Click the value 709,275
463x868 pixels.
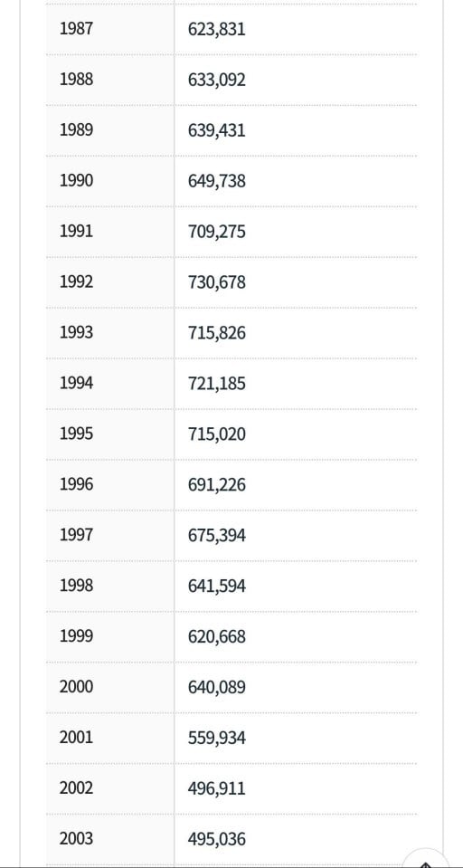(216, 232)
